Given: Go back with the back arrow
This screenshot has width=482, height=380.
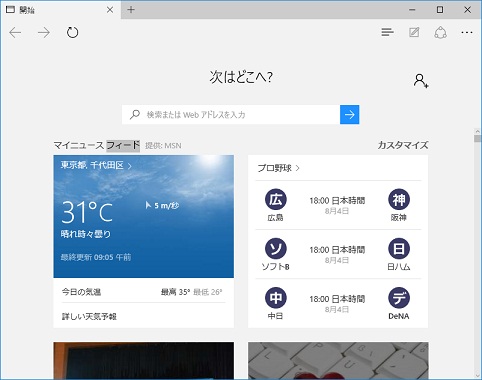Looking at the screenshot, I should [x=15, y=32].
